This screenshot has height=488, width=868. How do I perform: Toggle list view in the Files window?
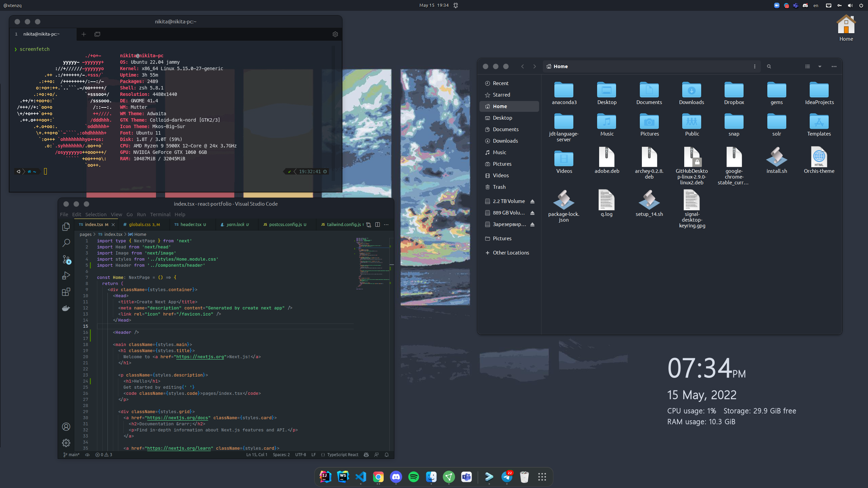807,66
